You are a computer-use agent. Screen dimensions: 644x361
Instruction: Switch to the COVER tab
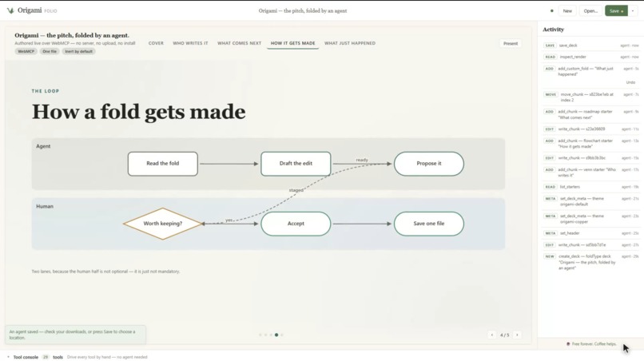tap(156, 43)
